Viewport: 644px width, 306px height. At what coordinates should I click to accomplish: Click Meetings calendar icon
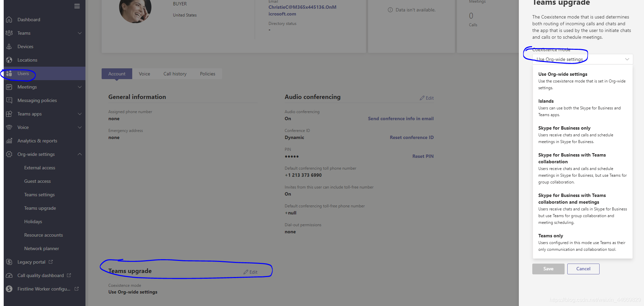click(9, 87)
